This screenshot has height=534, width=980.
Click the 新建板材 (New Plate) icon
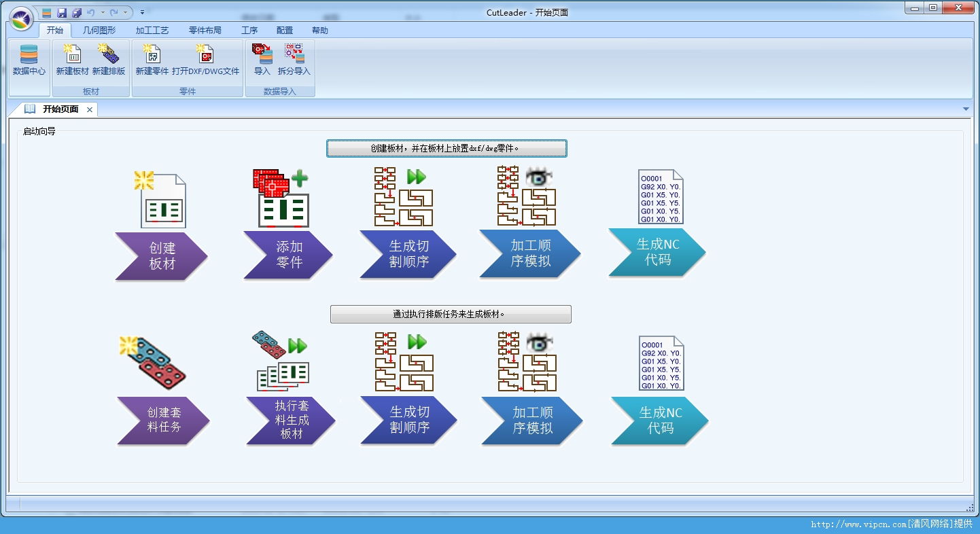pos(71,61)
